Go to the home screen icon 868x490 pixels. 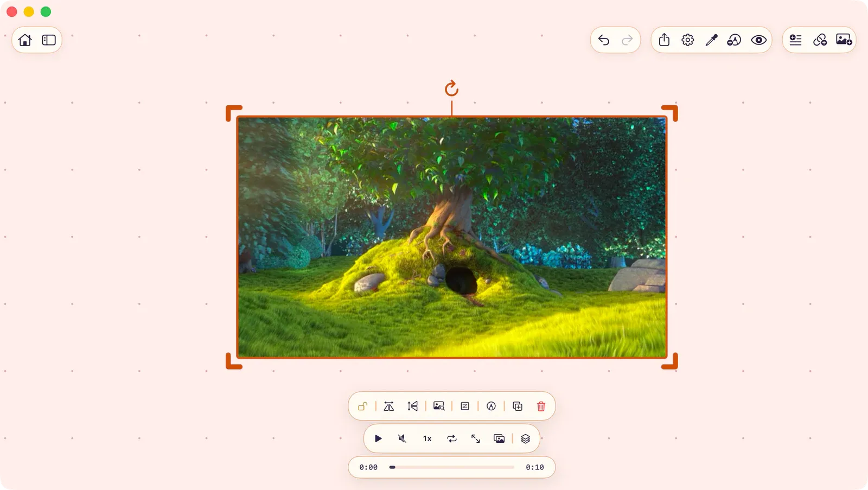(25, 40)
